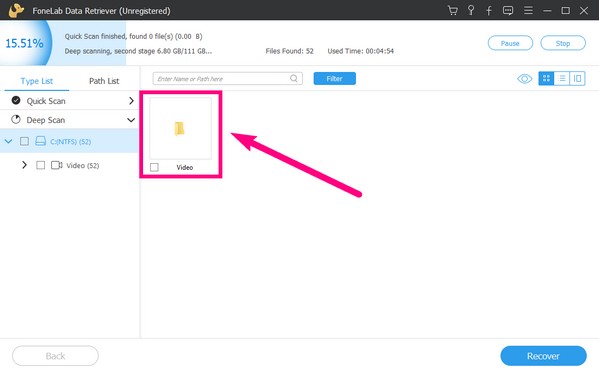Viewport: 599px width, 378px height.
Task: Toggle the preview eye icon
Action: [x=525, y=79]
